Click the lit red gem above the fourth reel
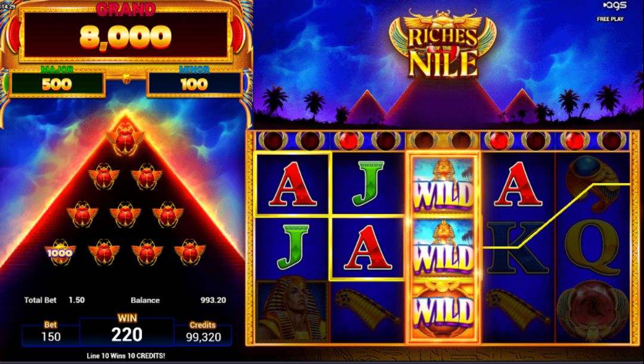 (x=499, y=141)
